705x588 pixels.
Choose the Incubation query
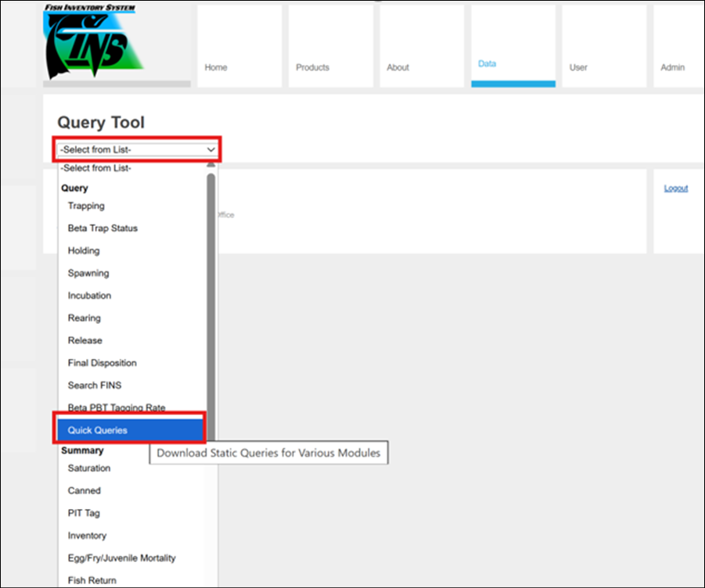pos(89,296)
